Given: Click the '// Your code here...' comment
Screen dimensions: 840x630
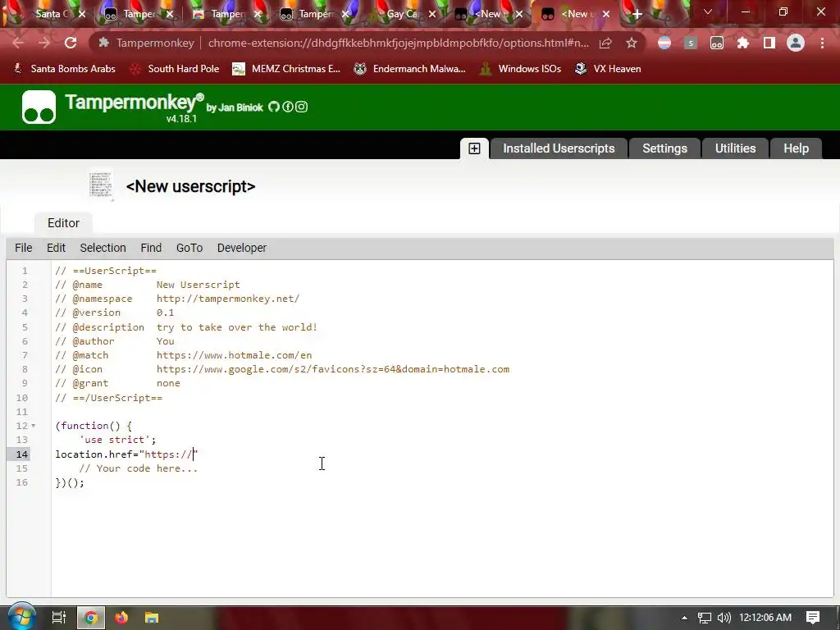Looking at the screenshot, I should (138, 468).
